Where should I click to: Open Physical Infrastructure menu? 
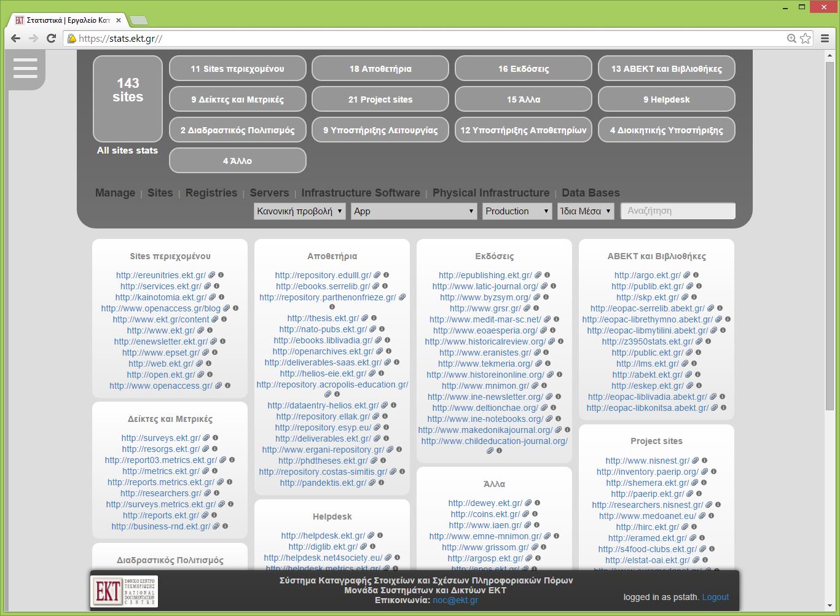click(491, 193)
